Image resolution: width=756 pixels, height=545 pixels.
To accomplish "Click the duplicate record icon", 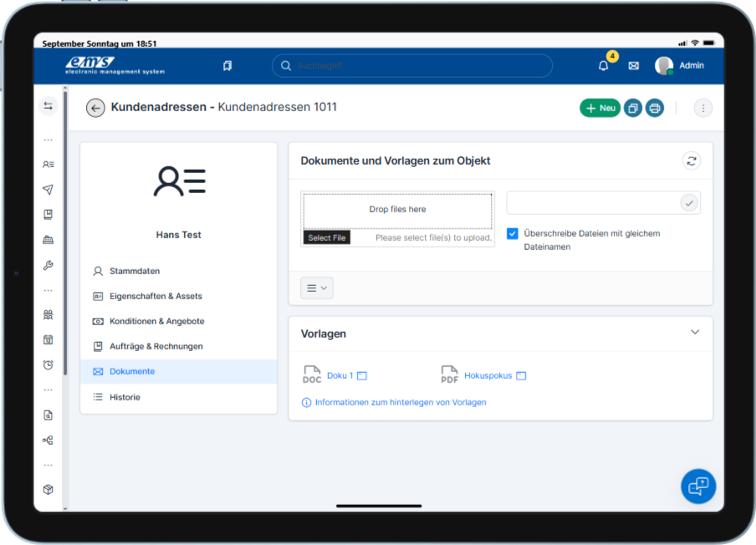I will (632, 108).
